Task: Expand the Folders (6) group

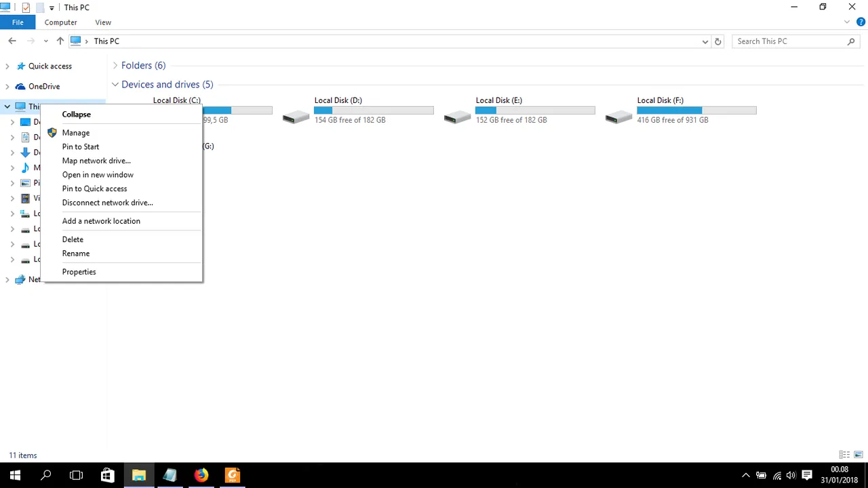Action: 115,65
